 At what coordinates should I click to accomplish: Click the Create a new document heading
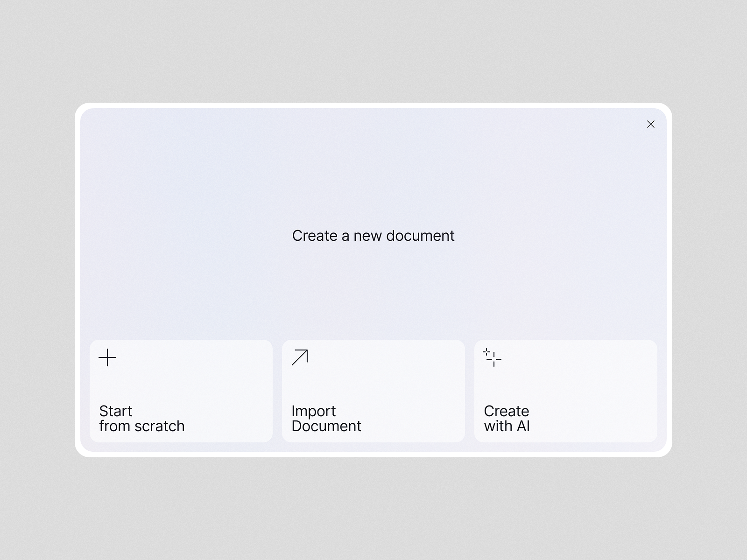click(x=373, y=236)
